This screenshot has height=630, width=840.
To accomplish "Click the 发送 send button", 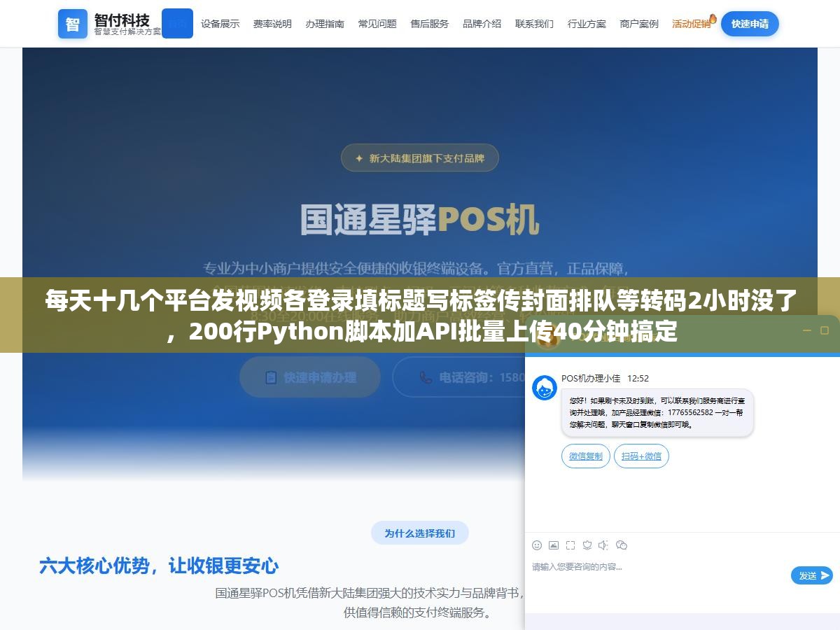I will [812, 575].
